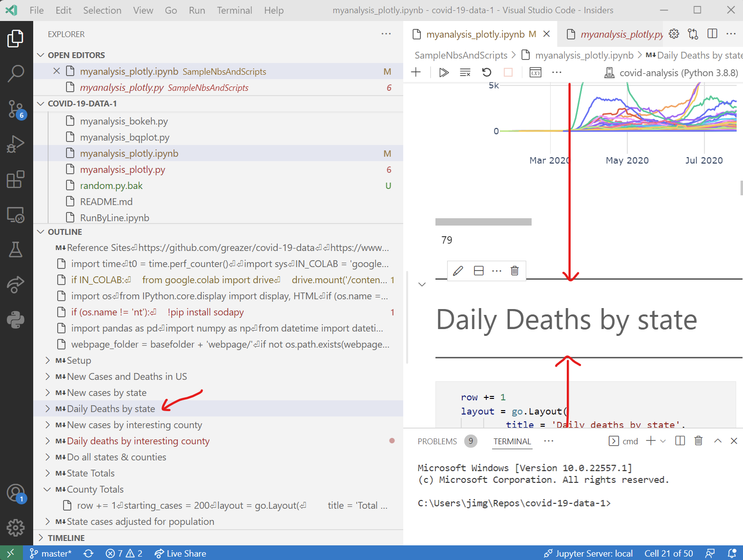743x560 pixels.
Task: Open the Run and Debug view
Action: point(16,145)
